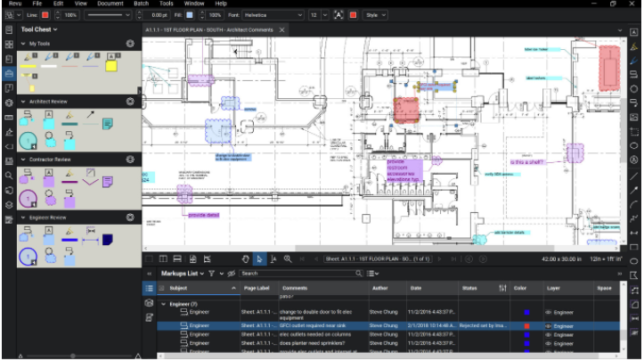The image size is (644, 361).
Task: Open the File menu
Action: point(37,4)
